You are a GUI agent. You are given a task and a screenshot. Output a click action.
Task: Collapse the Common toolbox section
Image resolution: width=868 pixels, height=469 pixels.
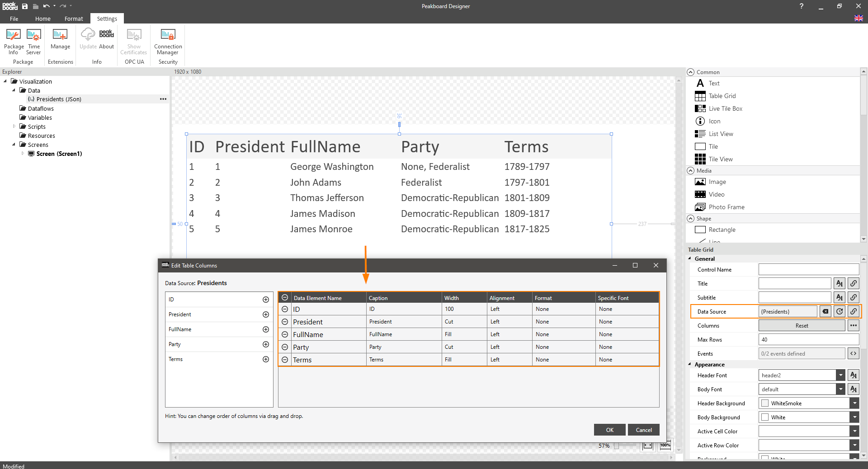(x=690, y=72)
